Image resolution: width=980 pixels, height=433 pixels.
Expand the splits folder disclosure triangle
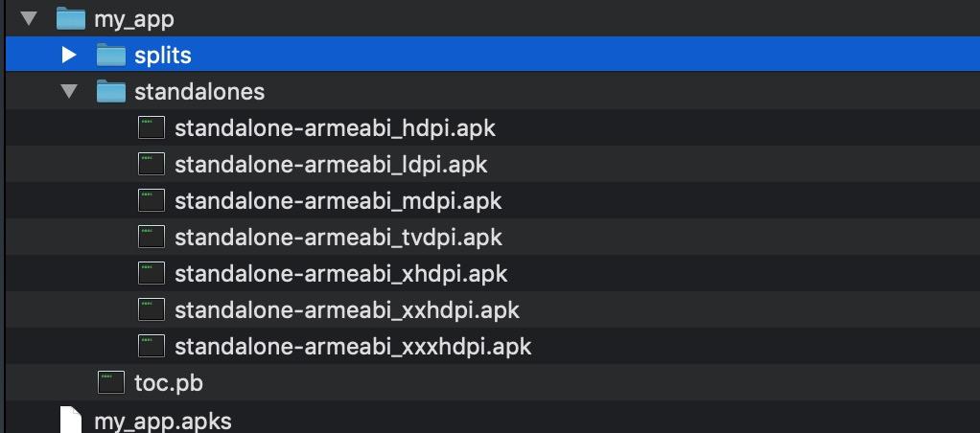point(68,55)
